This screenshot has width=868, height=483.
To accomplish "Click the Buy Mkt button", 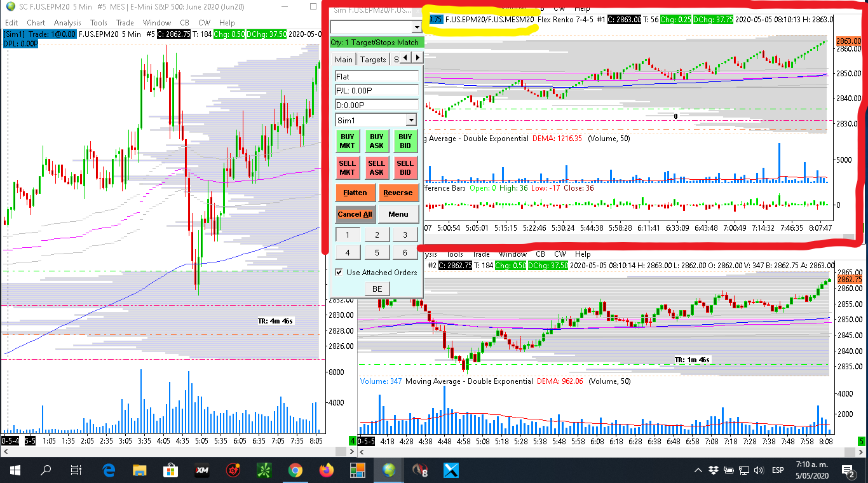I will pos(348,141).
